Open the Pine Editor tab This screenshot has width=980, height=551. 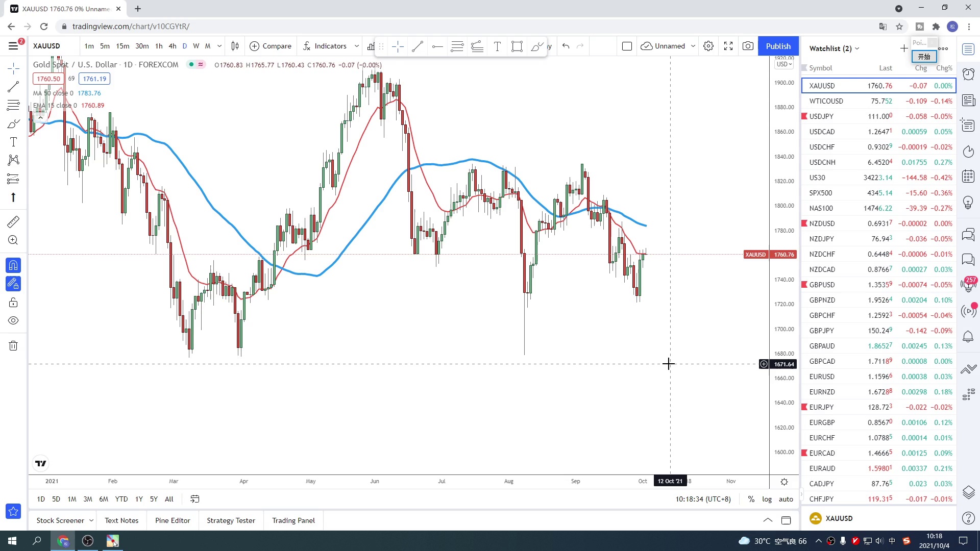(173, 520)
